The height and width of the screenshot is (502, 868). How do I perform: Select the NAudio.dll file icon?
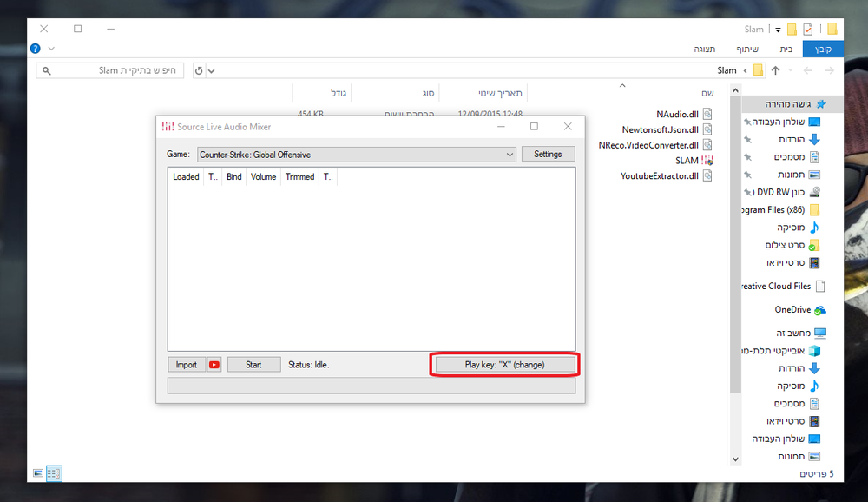click(707, 113)
